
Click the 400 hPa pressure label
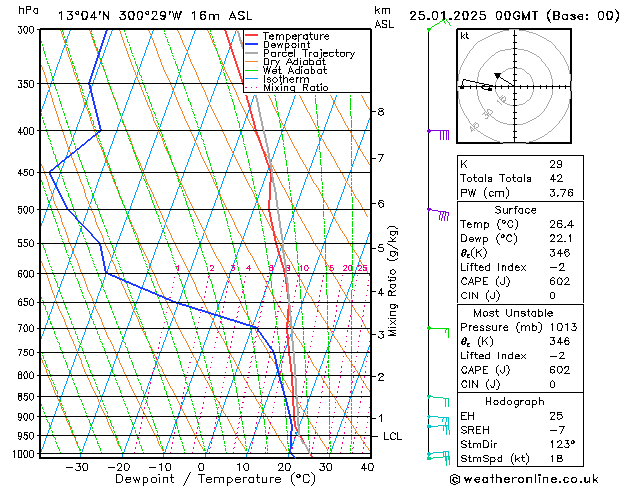pos(28,131)
